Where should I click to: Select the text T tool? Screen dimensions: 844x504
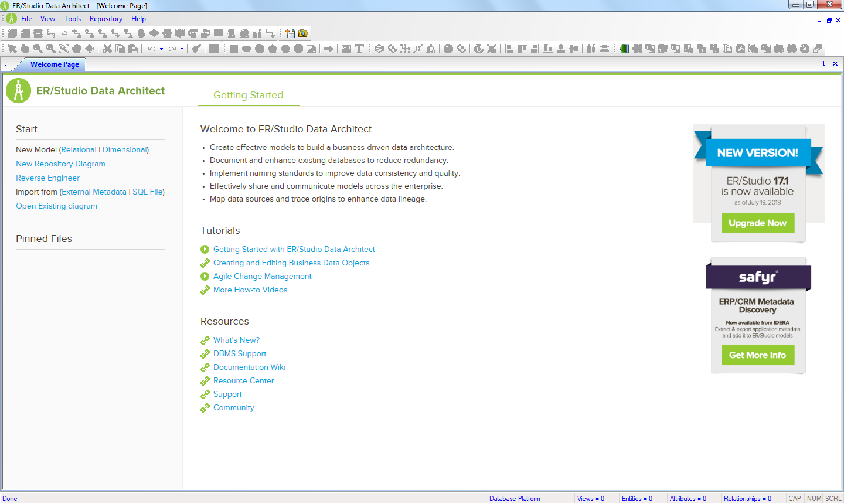[x=359, y=49]
